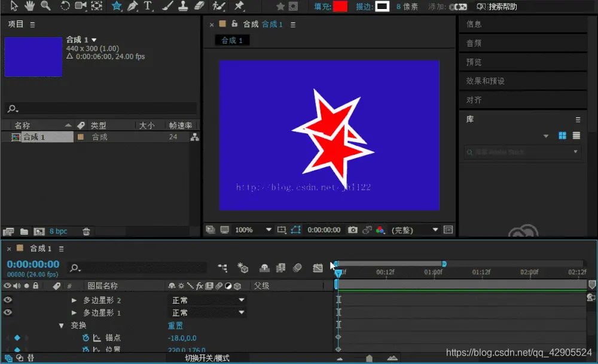The width and height of the screenshot is (598, 364).
Task: Click 重置 to reset transform
Action: coord(175,326)
